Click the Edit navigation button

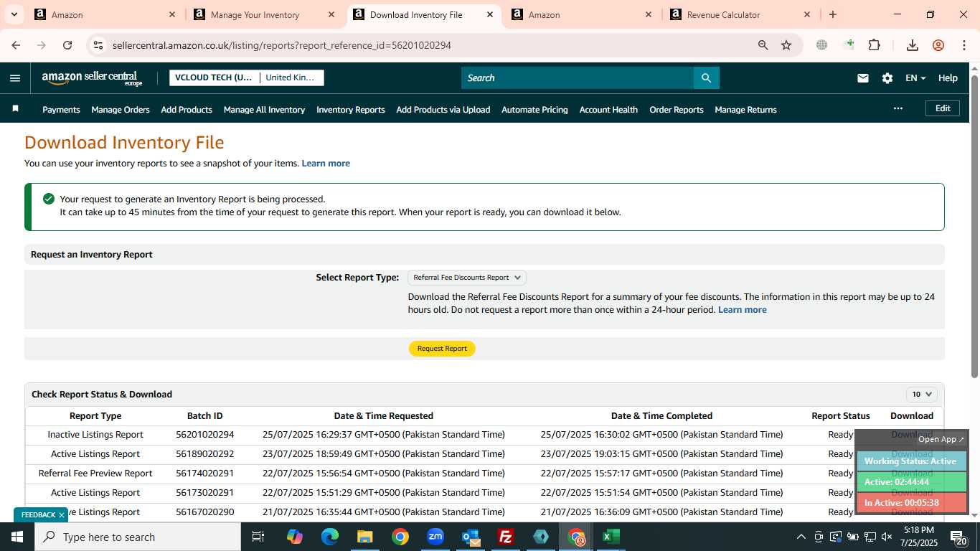943,108
